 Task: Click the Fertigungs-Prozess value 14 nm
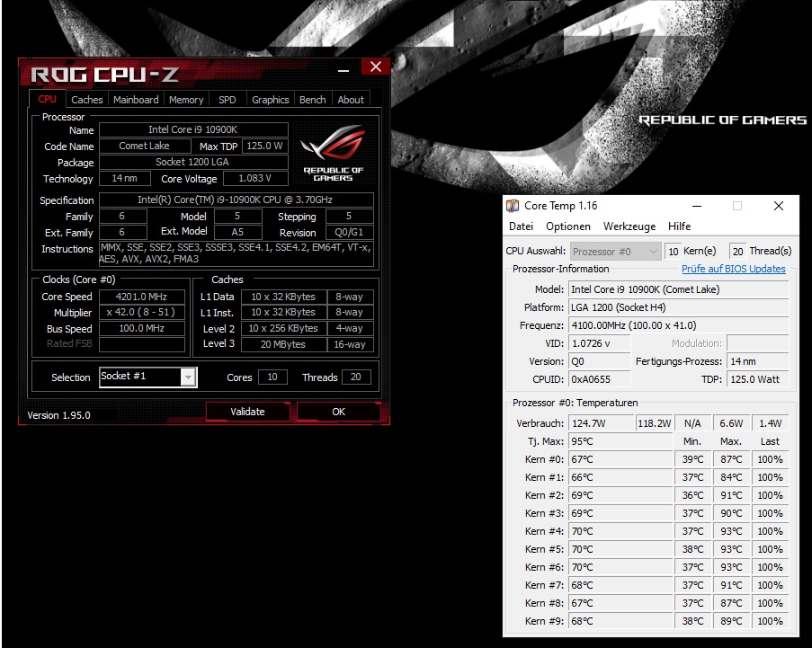click(758, 361)
